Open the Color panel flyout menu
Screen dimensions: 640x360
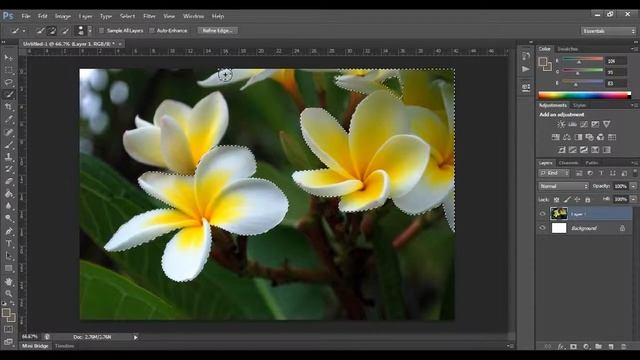[634, 49]
